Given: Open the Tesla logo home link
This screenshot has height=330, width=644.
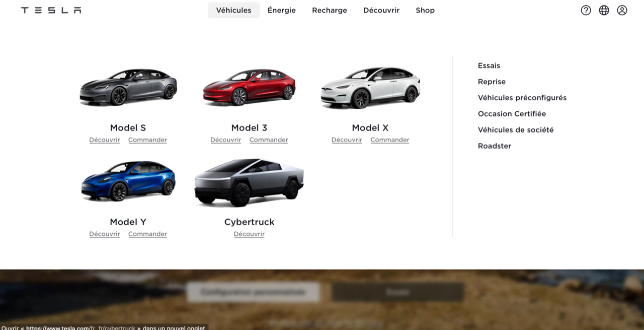Looking at the screenshot, I should pyautogui.click(x=51, y=10).
